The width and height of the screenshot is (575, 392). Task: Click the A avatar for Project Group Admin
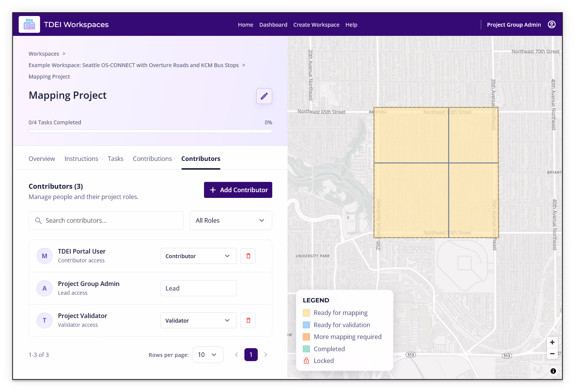point(45,288)
